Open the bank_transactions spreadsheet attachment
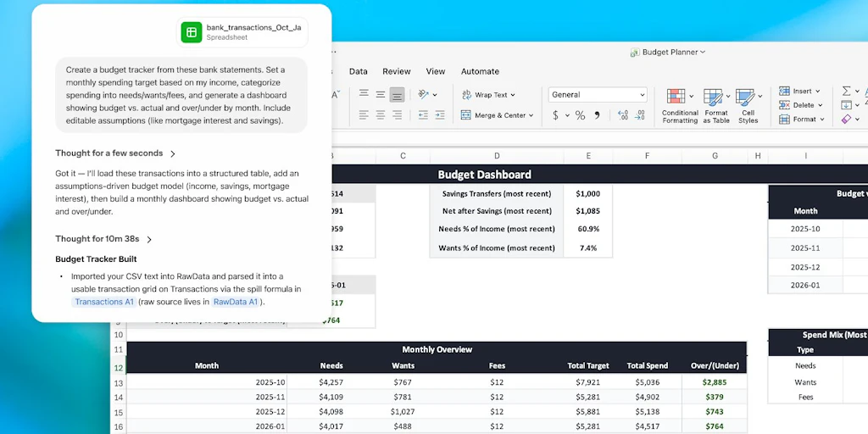 (242, 32)
